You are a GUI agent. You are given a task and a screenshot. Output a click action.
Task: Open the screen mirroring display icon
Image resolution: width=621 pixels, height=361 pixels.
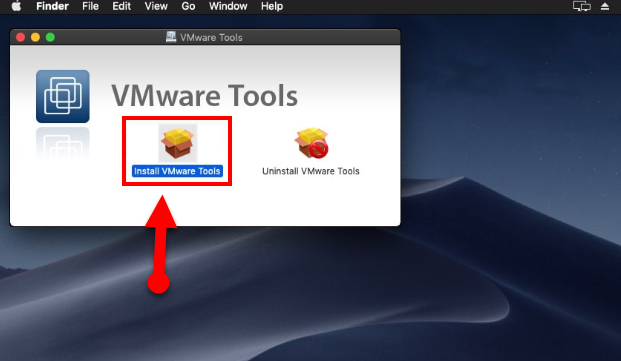tap(581, 6)
